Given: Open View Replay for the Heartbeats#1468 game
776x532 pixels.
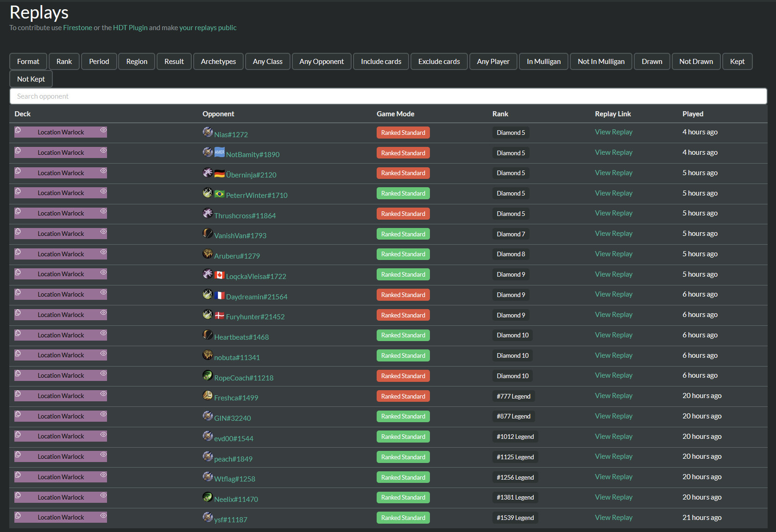Looking at the screenshot, I should [x=613, y=335].
